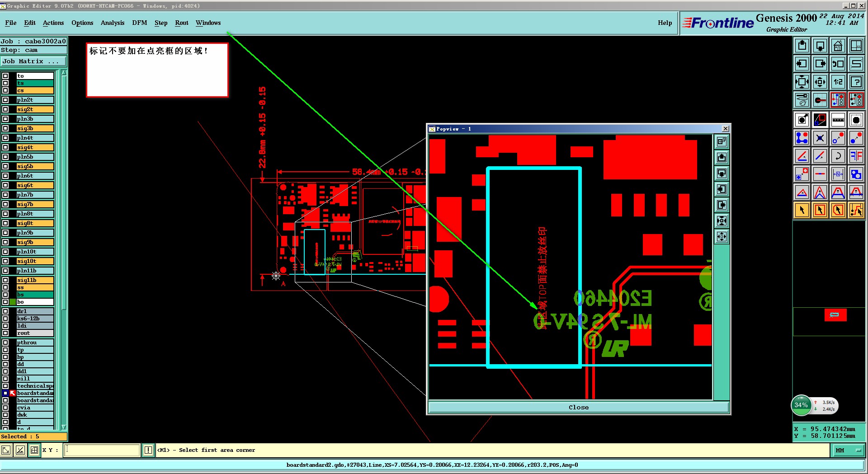Toggle the checkbox for layer sig5b
Image resolution: width=868 pixels, height=474 pixels.
coord(5,166)
